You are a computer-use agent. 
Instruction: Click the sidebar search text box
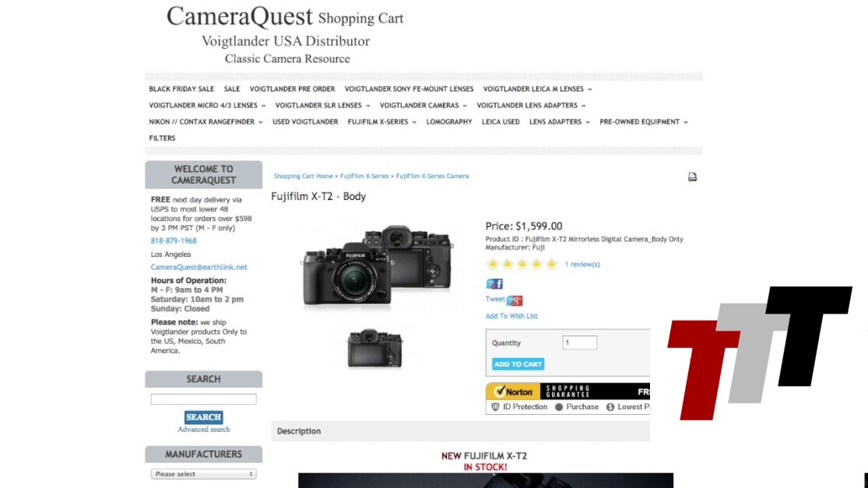coord(204,399)
